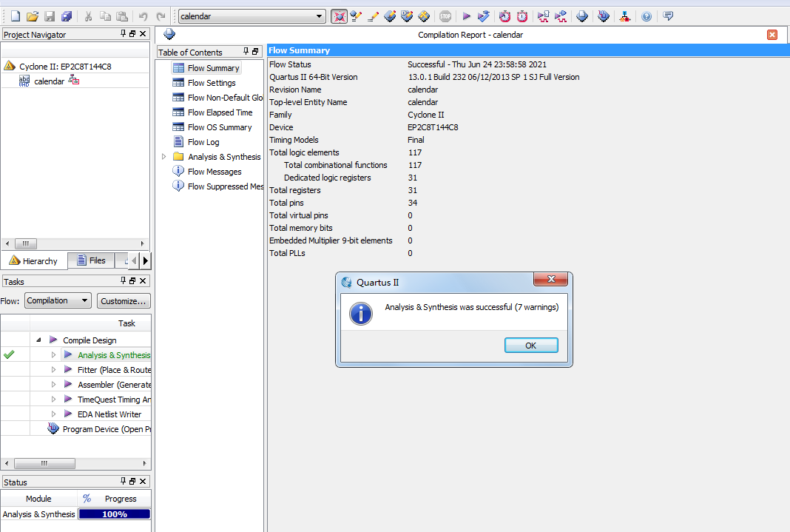
Task: Open the Programmer toolbar icon
Action: point(604,16)
